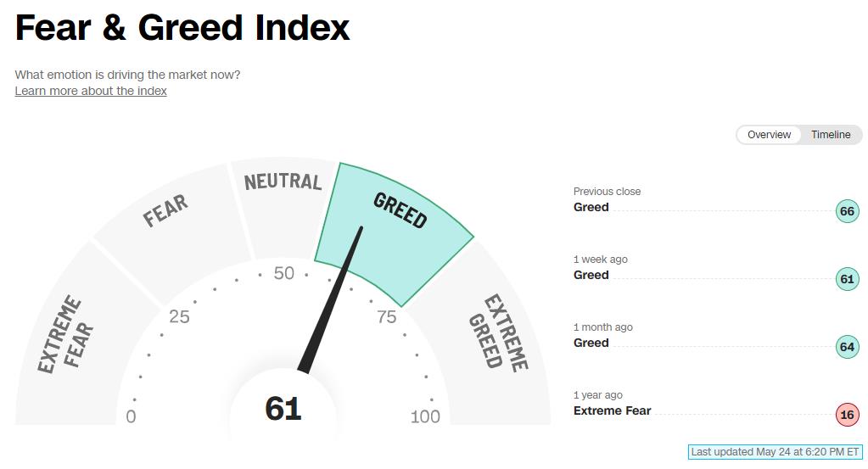Image resolution: width=868 pixels, height=469 pixels.
Task: Click the 50 mark on gauge scale
Action: click(x=284, y=273)
